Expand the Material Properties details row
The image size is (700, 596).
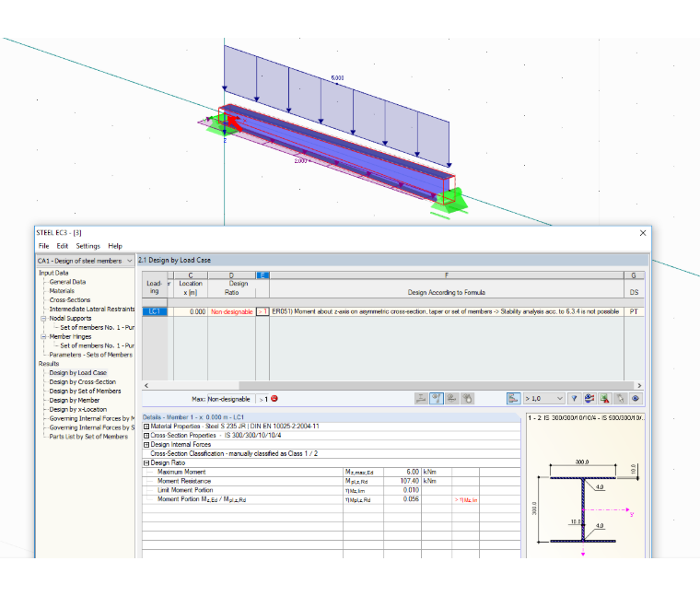[x=146, y=427]
